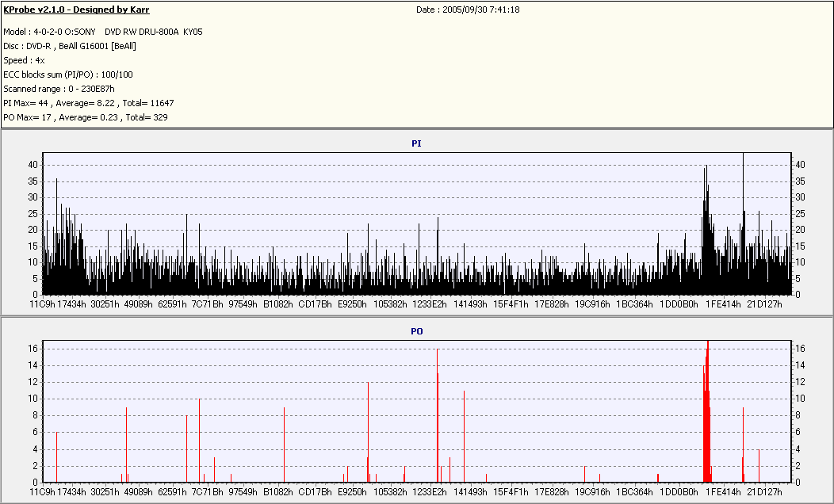The width and height of the screenshot is (834, 504).
Task: Click the 1FE414h label on PI chart axis
Action: click(723, 304)
